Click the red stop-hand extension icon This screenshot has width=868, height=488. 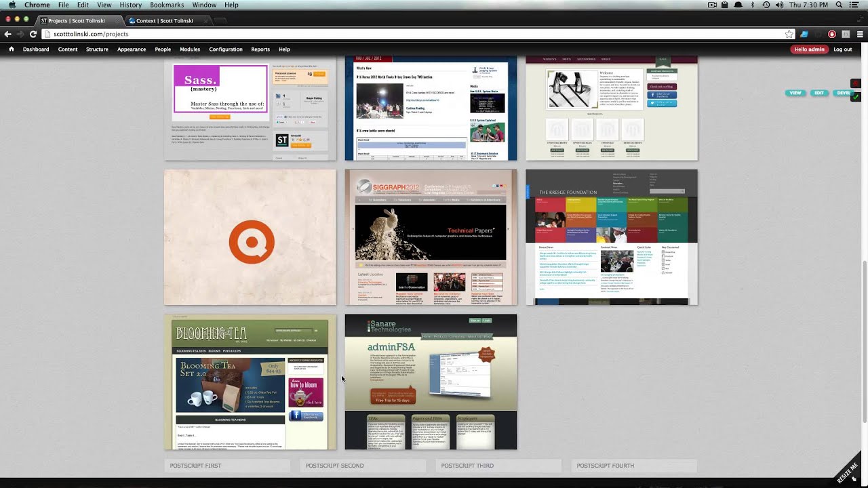[x=832, y=34]
